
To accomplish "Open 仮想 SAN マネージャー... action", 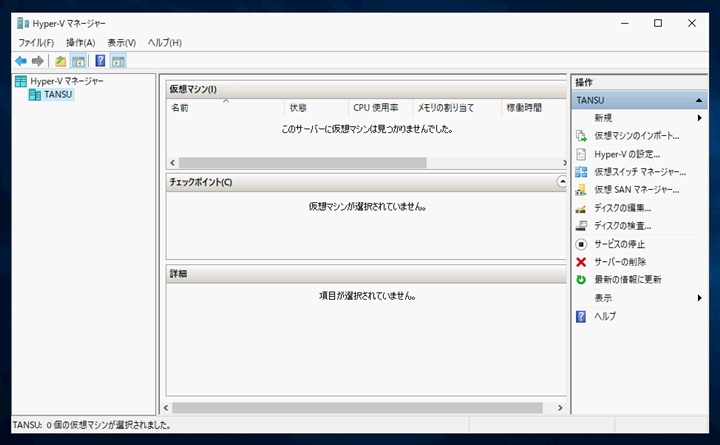I will point(637,190).
